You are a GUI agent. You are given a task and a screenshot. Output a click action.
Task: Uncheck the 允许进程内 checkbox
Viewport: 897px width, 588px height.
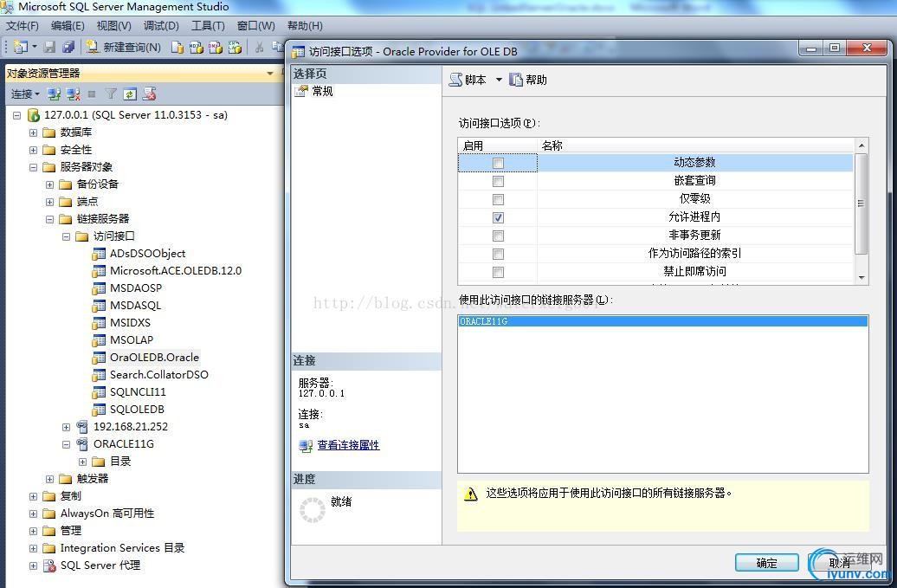tap(498, 218)
